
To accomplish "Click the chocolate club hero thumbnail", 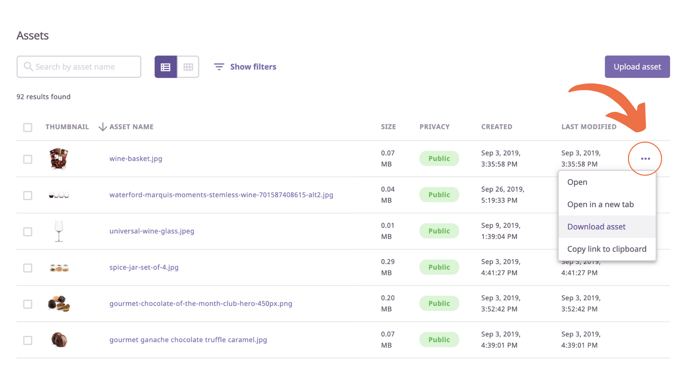I will coord(59,303).
